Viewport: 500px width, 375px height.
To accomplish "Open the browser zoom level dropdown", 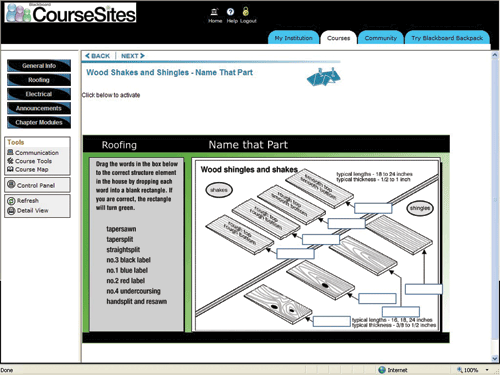I will tap(487, 370).
